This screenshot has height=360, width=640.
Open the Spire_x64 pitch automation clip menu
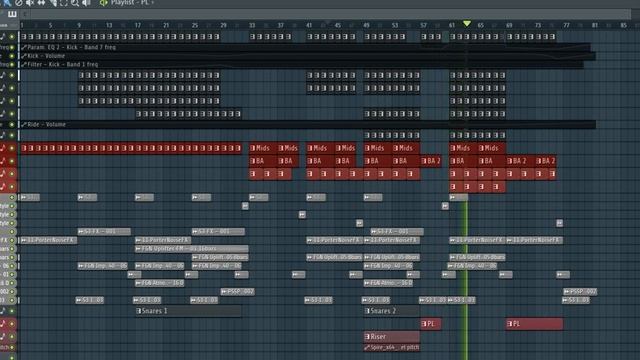367,347
